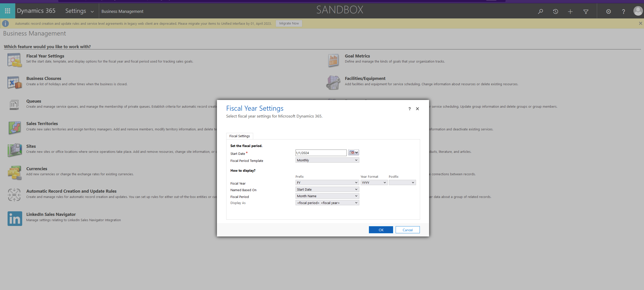Open the advanced find funnel icon
The width and height of the screenshot is (644, 290).
click(586, 11)
